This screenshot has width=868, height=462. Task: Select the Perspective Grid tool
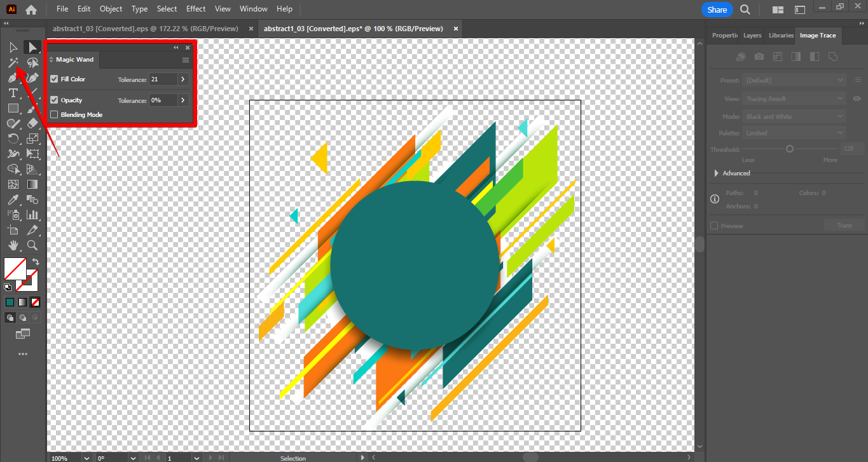(32, 169)
